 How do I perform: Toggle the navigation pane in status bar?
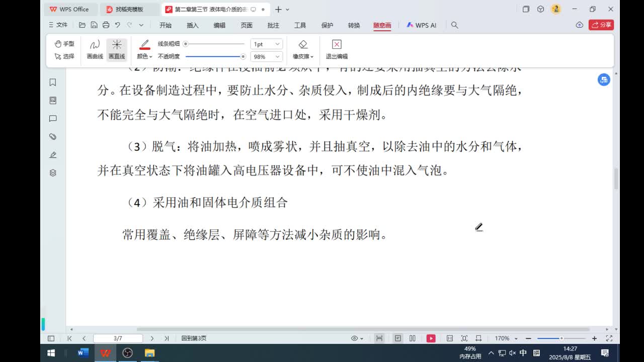[x=51, y=338]
